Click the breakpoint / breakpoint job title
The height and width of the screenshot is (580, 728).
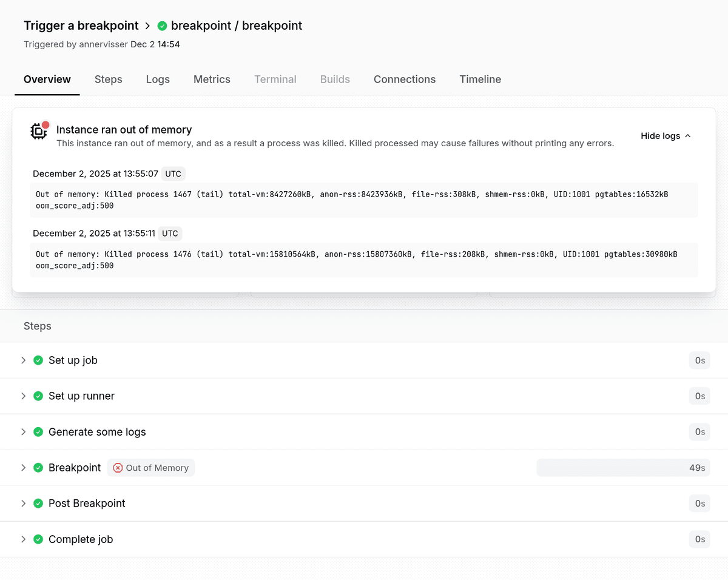click(x=237, y=26)
